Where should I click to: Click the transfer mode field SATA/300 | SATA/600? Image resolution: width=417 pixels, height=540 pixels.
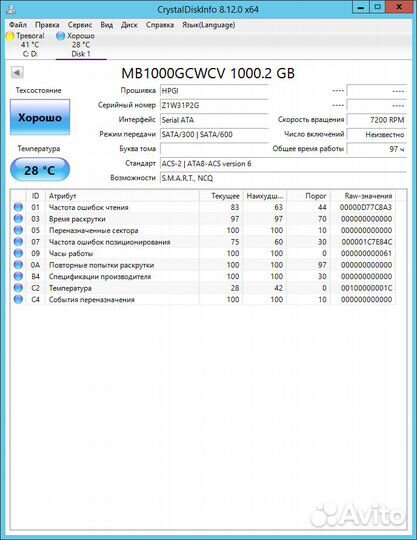pos(214,134)
